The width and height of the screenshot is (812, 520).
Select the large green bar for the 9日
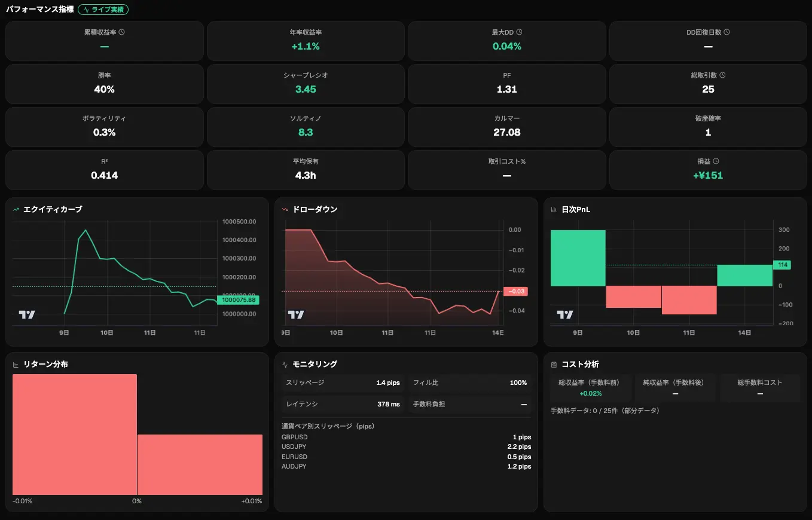(x=578, y=258)
